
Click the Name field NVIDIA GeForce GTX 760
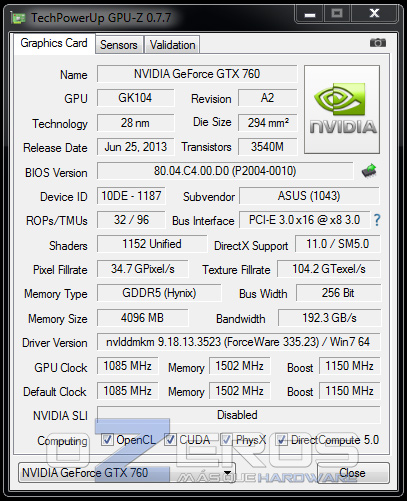[x=197, y=74]
